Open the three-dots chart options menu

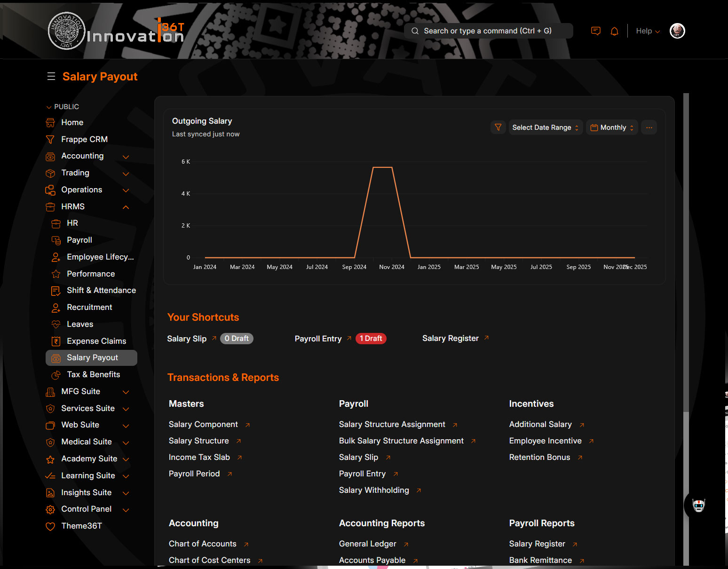point(649,127)
